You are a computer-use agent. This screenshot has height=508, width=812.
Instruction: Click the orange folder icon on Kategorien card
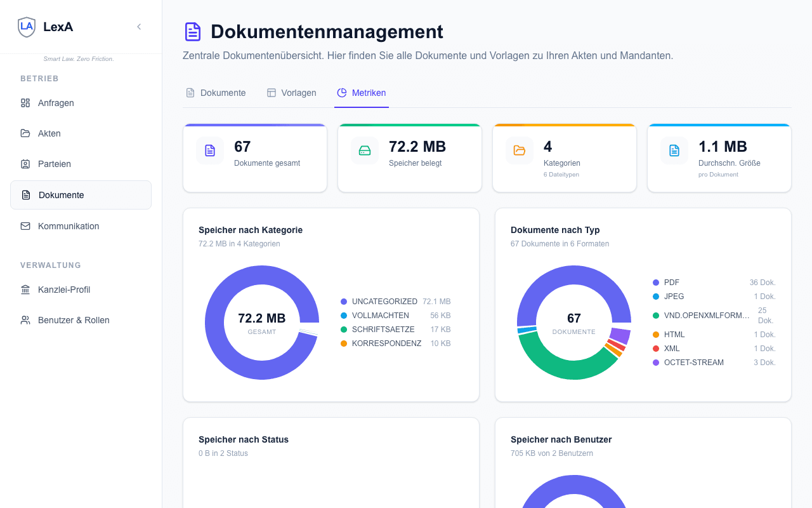[x=519, y=150]
